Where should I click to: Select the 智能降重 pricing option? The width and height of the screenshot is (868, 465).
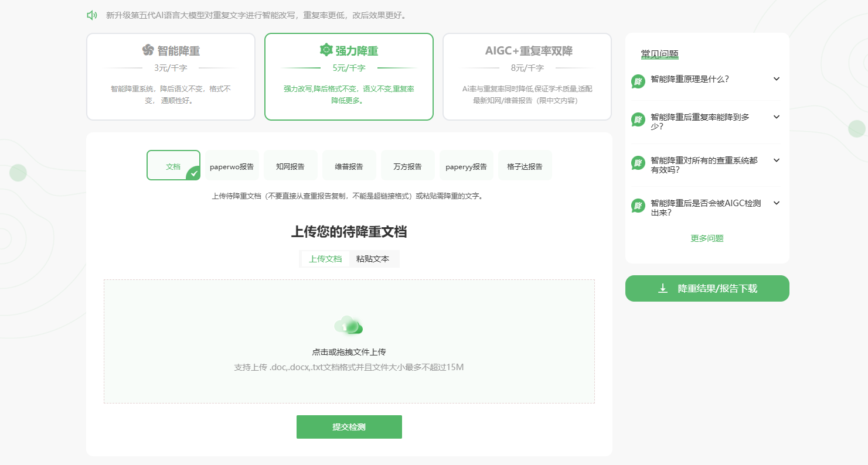(x=171, y=76)
